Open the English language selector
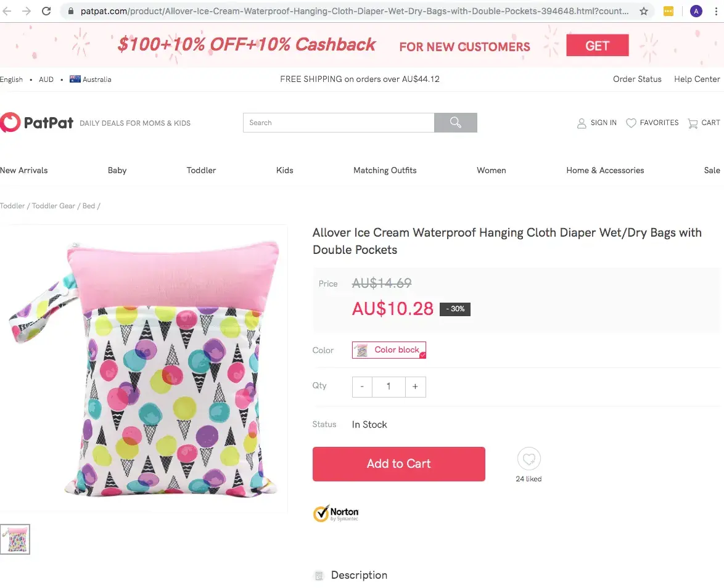This screenshot has height=588, width=724. tap(11, 80)
